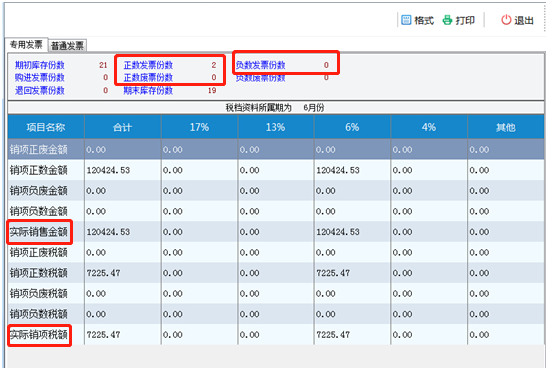The width and height of the screenshot is (548, 370).
Task: Click the 其他 column header
Action: pos(506,127)
